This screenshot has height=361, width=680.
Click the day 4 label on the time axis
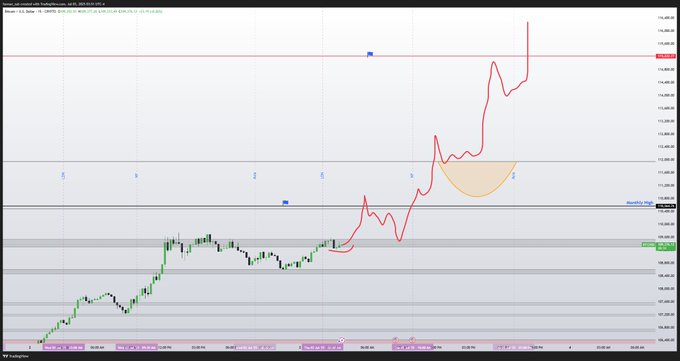(x=570, y=348)
